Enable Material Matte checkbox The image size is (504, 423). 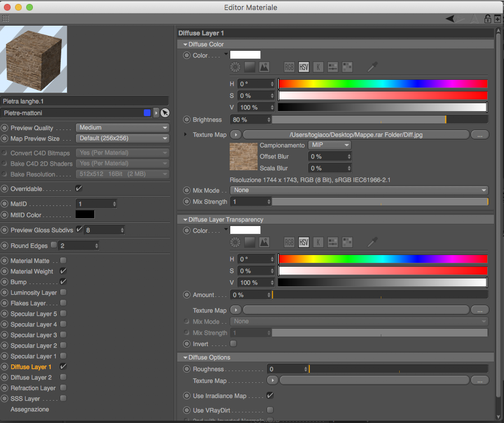tap(64, 260)
